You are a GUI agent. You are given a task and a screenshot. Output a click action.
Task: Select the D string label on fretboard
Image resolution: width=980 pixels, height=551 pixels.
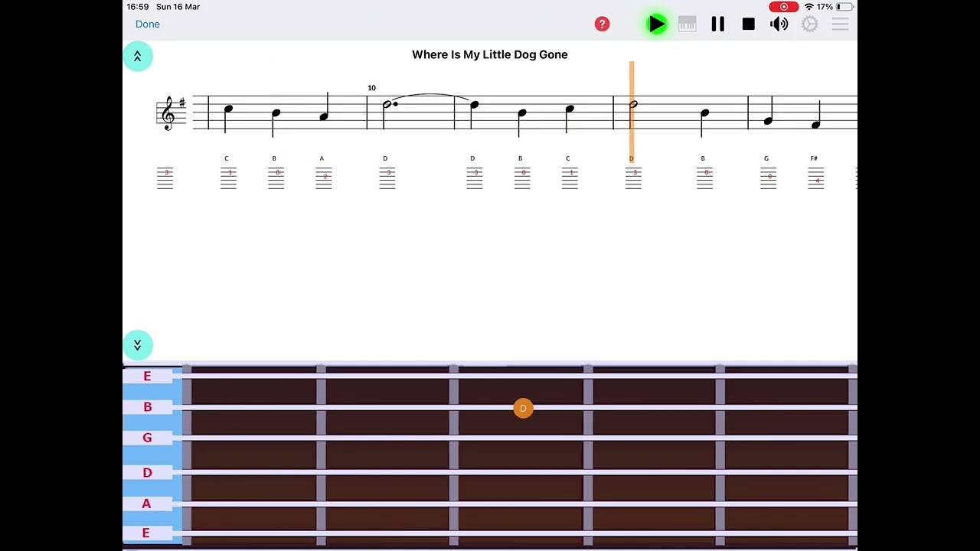pyautogui.click(x=147, y=473)
